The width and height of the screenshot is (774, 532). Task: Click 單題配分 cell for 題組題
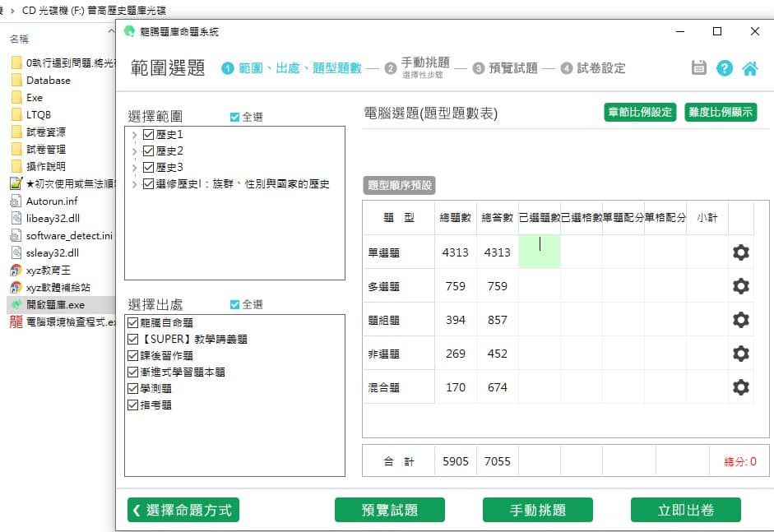tap(623, 320)
